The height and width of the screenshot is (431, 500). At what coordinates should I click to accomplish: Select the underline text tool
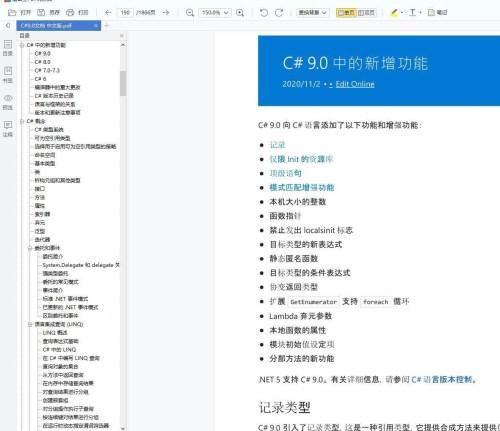tap(412, 13)
